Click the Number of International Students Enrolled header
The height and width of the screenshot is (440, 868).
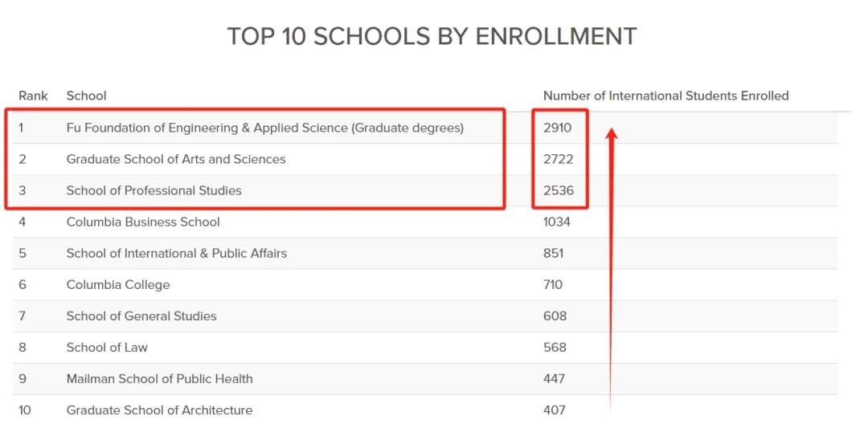pyautogui.click(x=665, y=96)
